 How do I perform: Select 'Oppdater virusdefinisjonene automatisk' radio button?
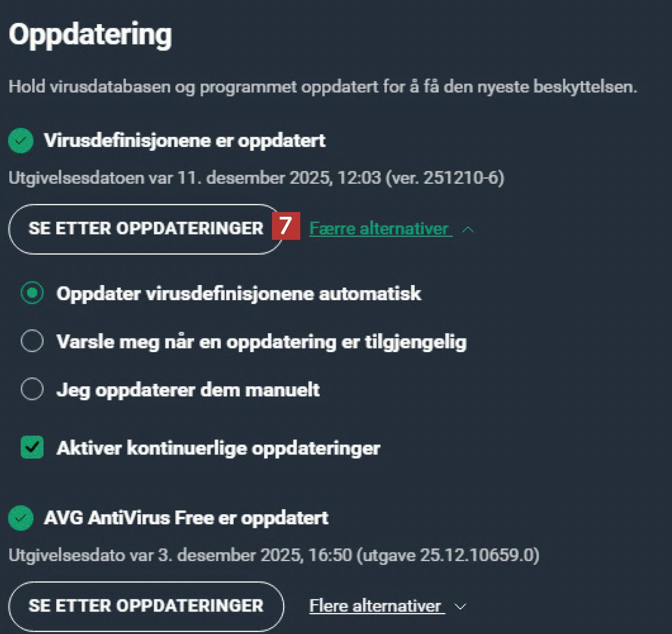click(32, 293)
